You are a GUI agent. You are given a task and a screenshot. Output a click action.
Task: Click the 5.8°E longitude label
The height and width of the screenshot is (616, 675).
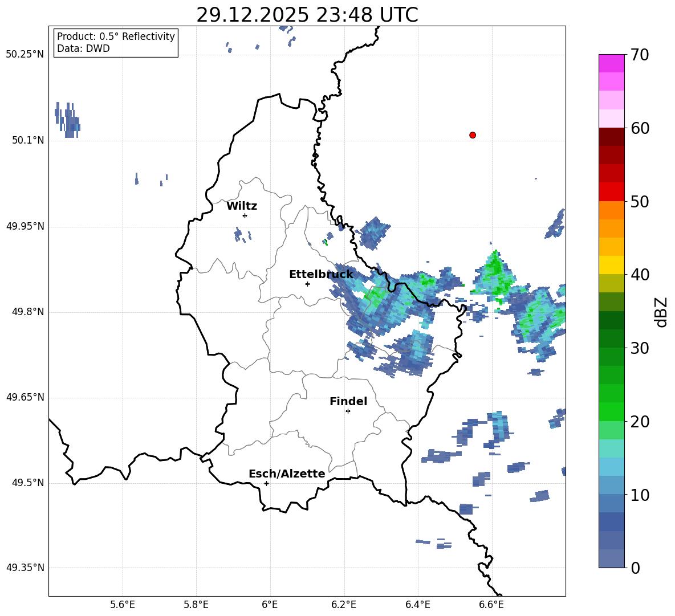pyautogui.click(x=196, y=605)
